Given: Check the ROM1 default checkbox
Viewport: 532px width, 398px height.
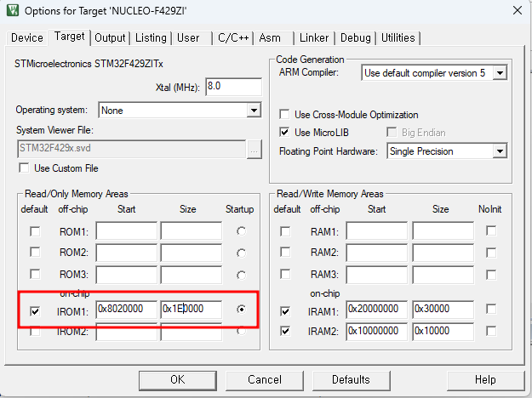Looking at the screenshot, I should (x=35, y=231).
